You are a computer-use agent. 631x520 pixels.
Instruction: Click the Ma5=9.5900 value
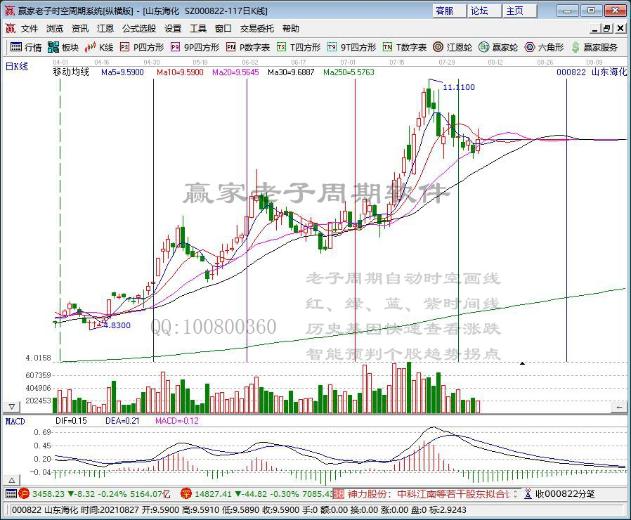(x=122, y=72)
